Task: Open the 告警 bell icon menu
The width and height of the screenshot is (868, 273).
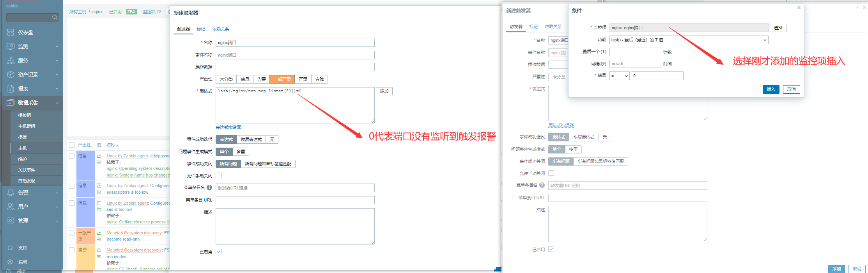Action: (x=11, y=193)
